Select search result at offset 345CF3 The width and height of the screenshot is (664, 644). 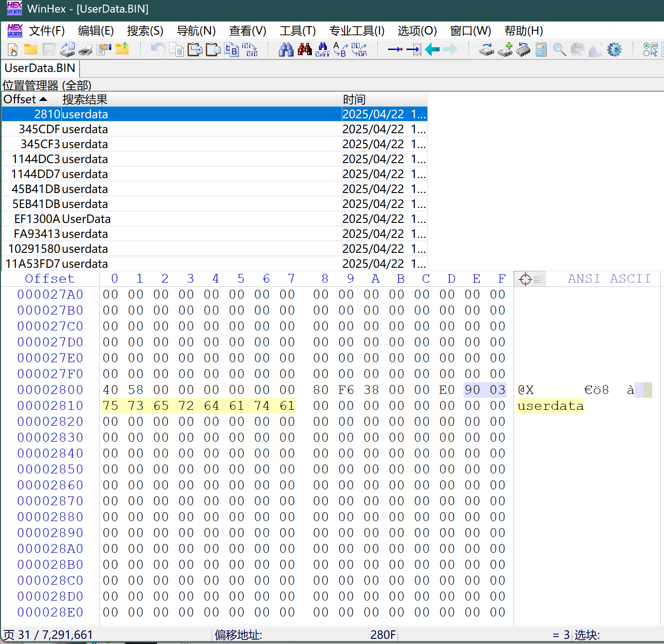tap(214, 144)
